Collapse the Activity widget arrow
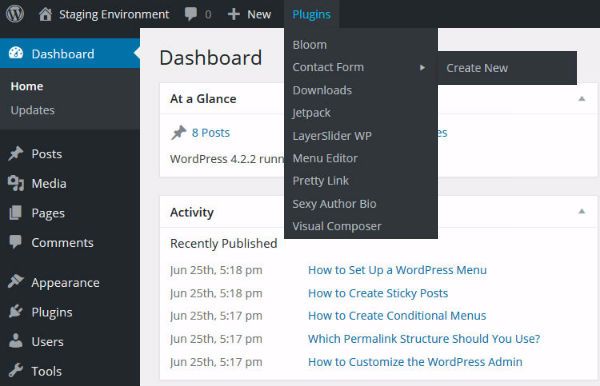The height and width of the screenshot is (386, 600). [x=582, y=211]
